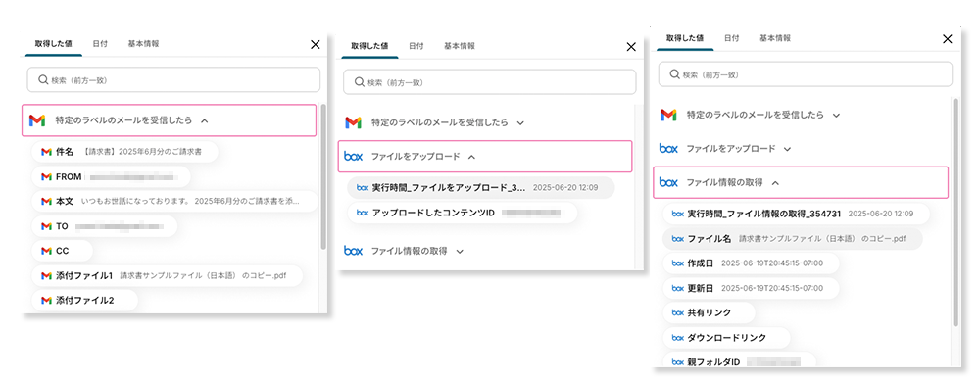980x382 pixels.
Task: Expand ファイル情報の取得 chevron in the middle panel
Action: 460,251
